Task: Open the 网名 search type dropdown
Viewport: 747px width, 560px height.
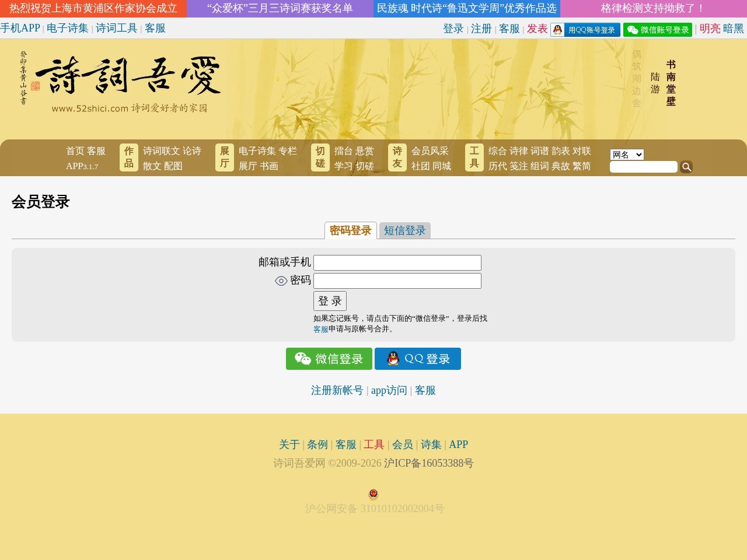Action: 627,155
